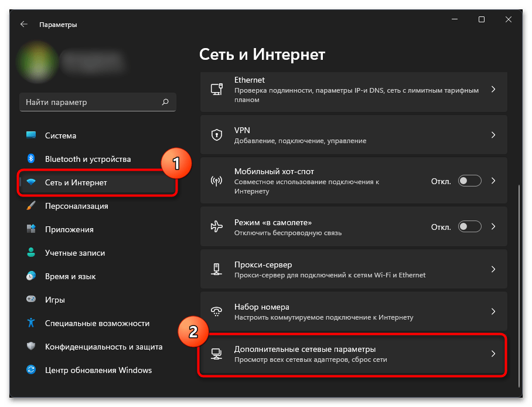The width and height of the screenshot is (532, 407).
Task: Click the search magnifier icon
Action: (x=165, y=102)
